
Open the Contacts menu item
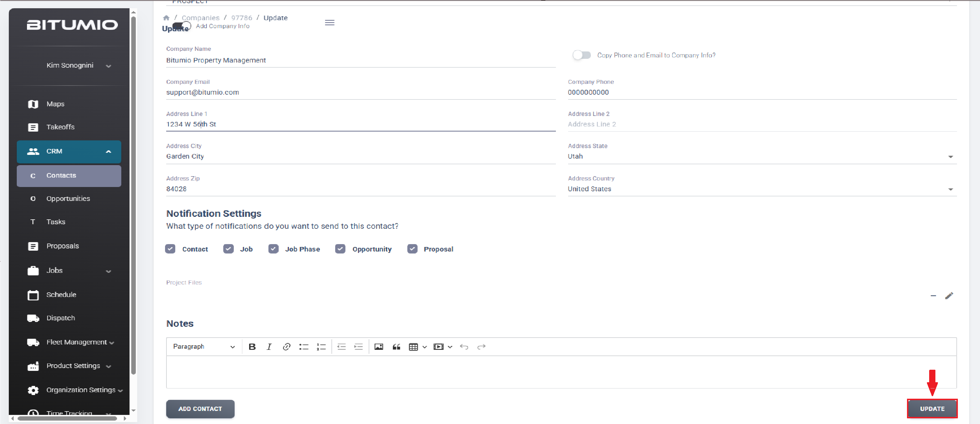(x=69, y=176)
